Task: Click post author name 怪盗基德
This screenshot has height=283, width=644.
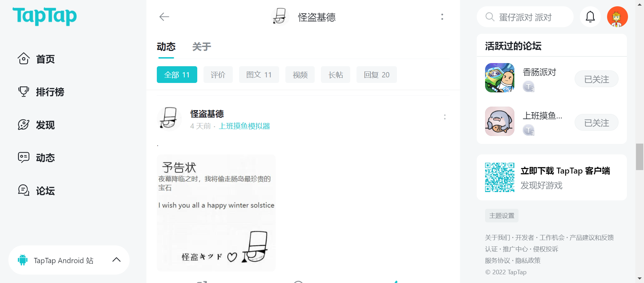Action: click(x=207, y=114)
